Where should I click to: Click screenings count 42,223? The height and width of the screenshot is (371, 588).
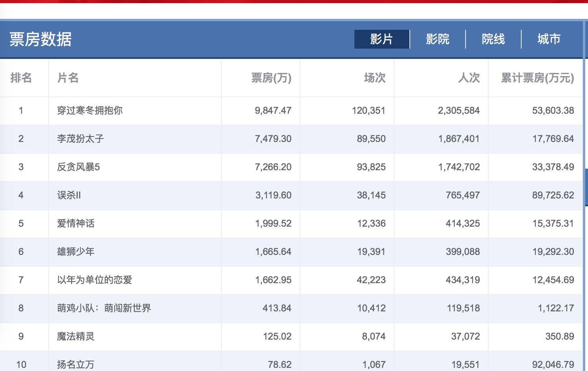(x=371, y=280)
